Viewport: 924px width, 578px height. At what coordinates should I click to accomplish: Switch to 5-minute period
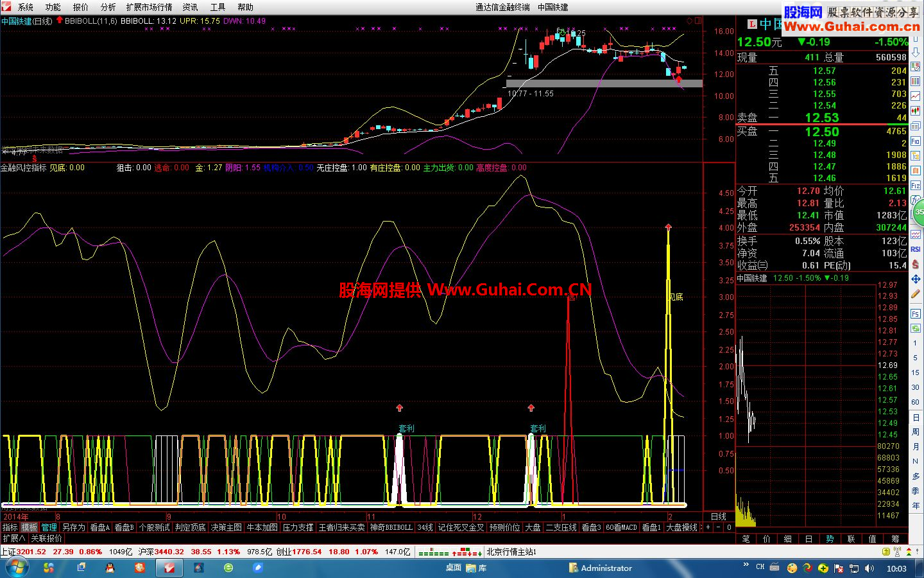pyautogui.click(x=916, y=358)
